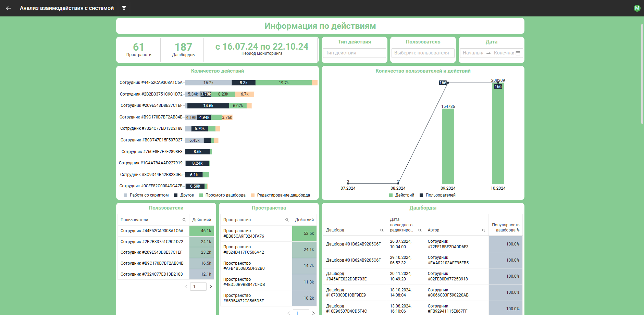Set the Начальная date field
644x315 pixels.
pyautogui.click(x=473, y=53)
